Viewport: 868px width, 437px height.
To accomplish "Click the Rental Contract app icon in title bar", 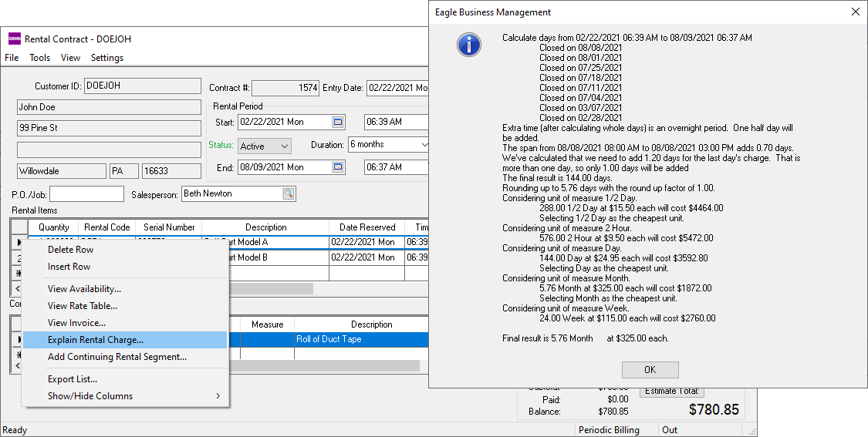I will (x=14, y=39).
